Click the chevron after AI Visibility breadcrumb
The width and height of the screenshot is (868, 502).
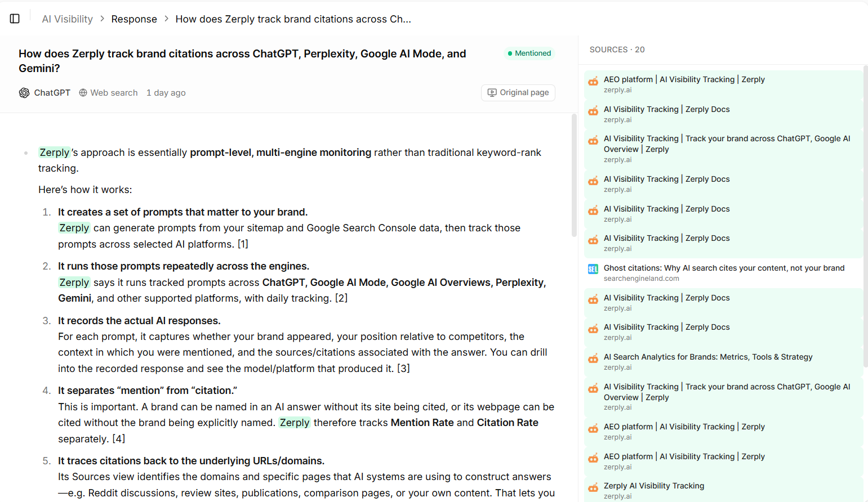102,19
